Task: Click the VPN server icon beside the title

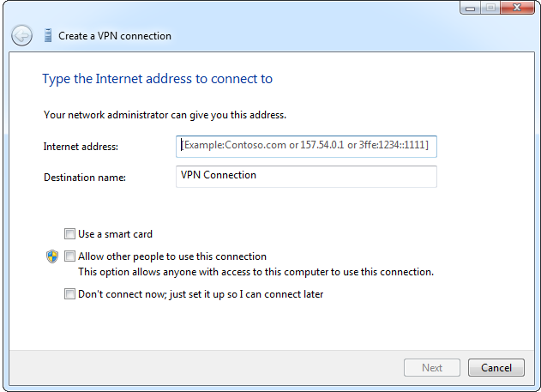Action: point(48,35)
